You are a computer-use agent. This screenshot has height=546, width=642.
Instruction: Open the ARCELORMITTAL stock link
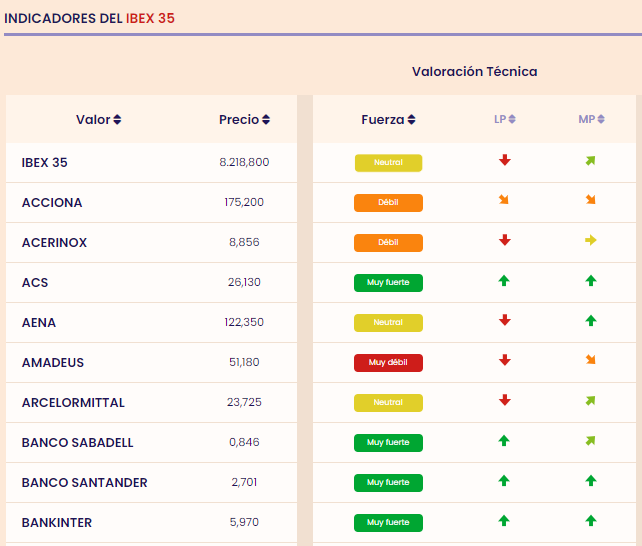(73, 403)
